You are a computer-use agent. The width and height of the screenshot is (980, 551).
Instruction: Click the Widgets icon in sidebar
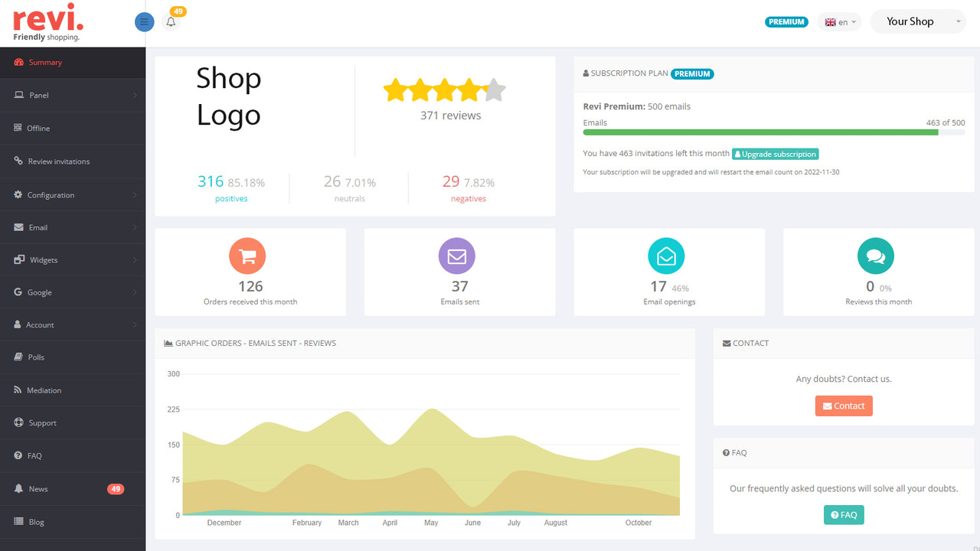[19, 259]
